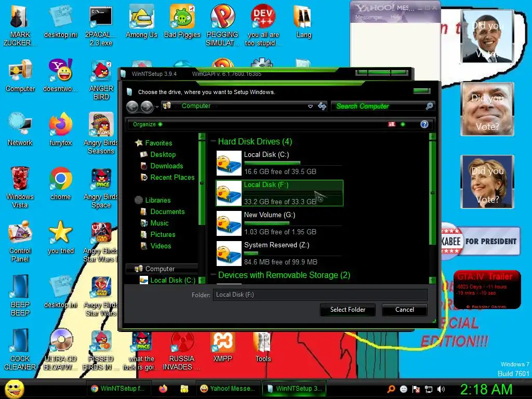Open Messenger menu in Yahoo! Messenger

click(x=368, y=17)
